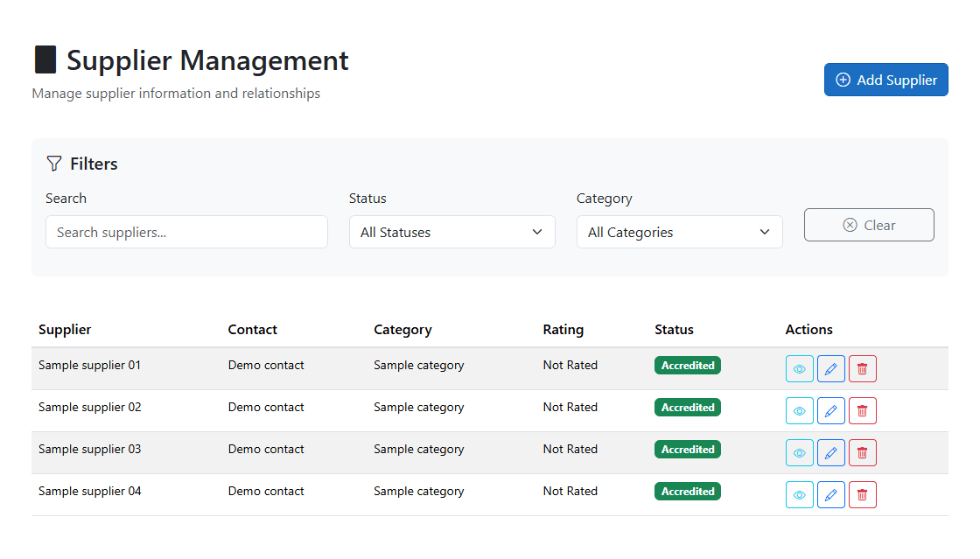
Task: View details of Sample supplier 02
Action: tap(800, 411)
